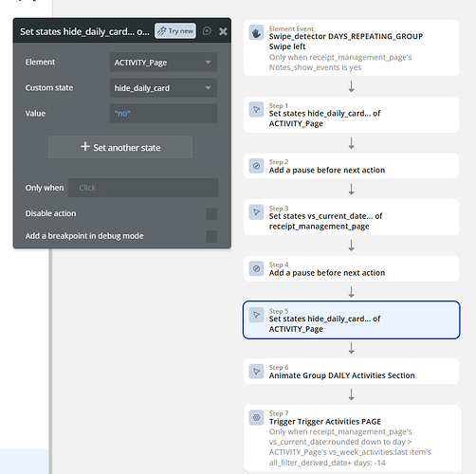Open the Custom state dropdown hide_daily_card

(163, 88)
